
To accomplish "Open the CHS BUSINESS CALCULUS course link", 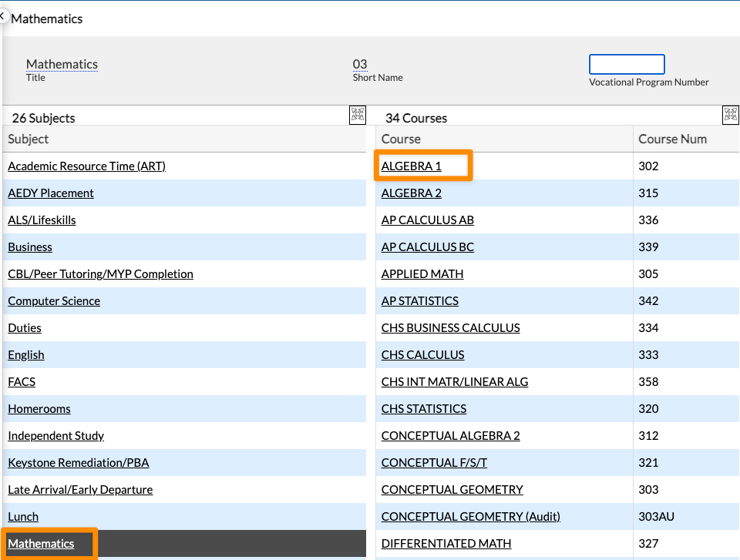I will (x=450, y=328).
